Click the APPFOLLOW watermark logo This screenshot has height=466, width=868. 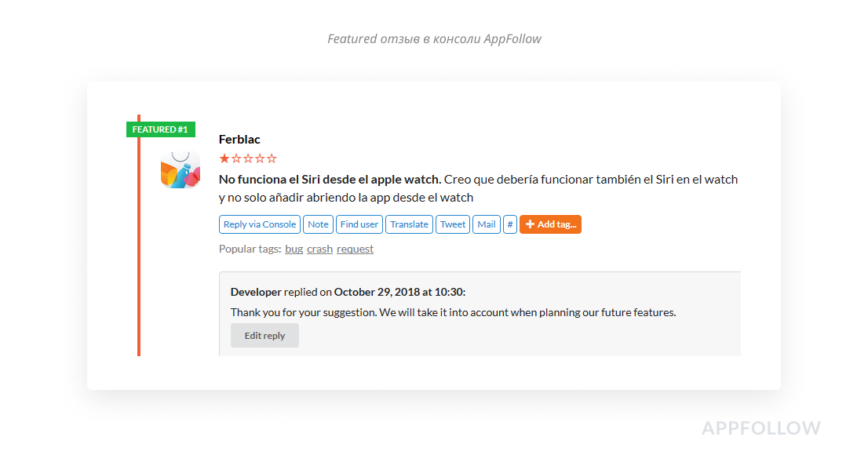tap(760, 428)
